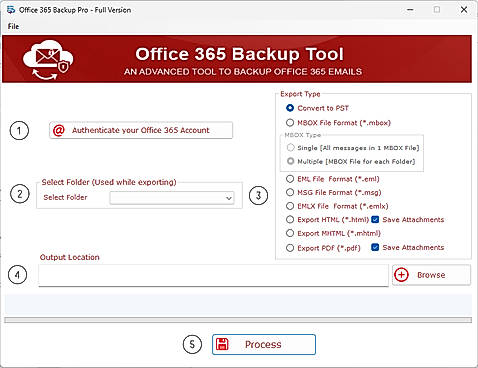Click Authenticate your Office 365 Account button
The width and height of the screenshot is (478, 368).
[141, 130]
